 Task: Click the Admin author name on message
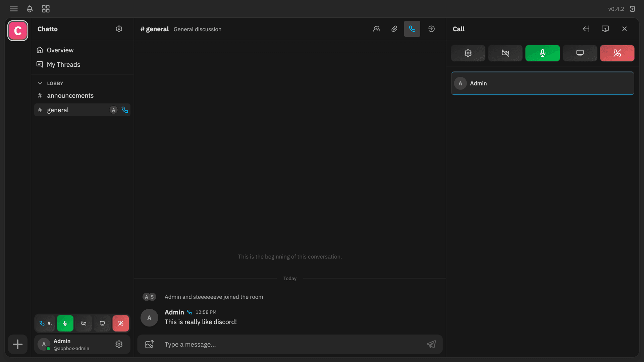coord(174,312)
